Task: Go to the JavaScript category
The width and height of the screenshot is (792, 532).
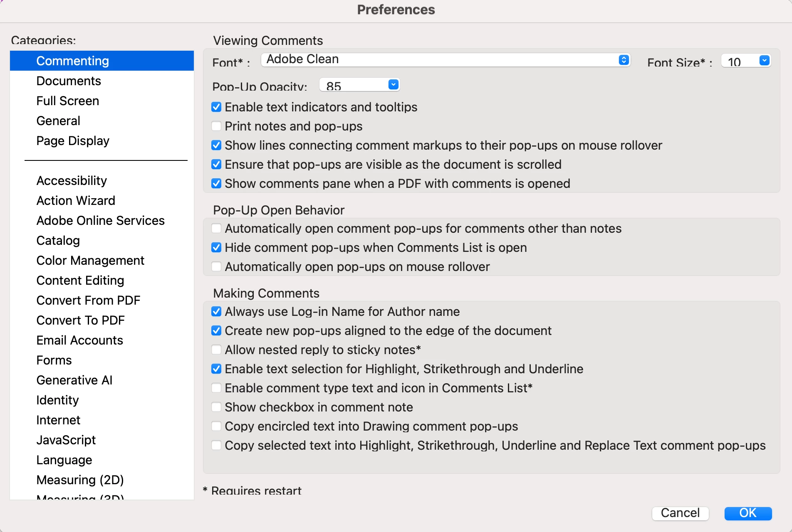Action: 66,440
